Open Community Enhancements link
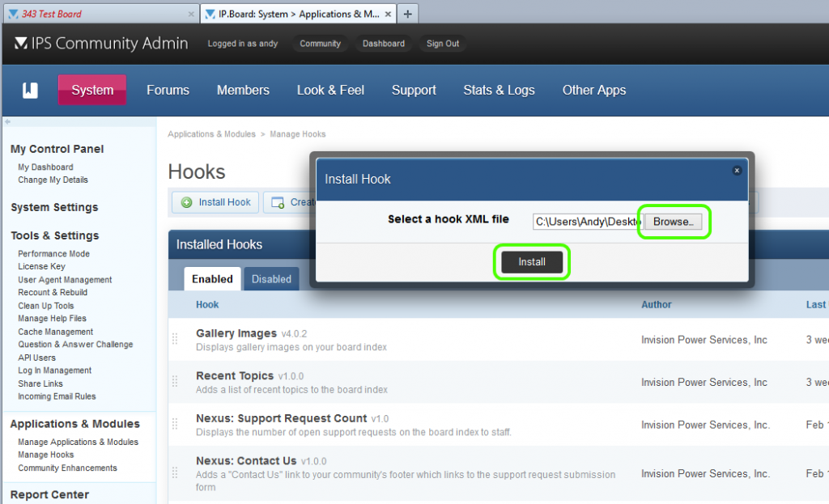This screenshot has width=829, height=504. [x=67, y=468]
